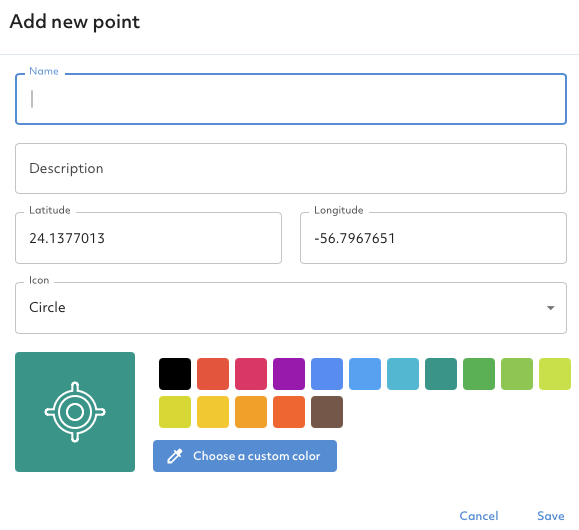Save the new point
This screenshot has width=579, height=530.
coord(551,516)
